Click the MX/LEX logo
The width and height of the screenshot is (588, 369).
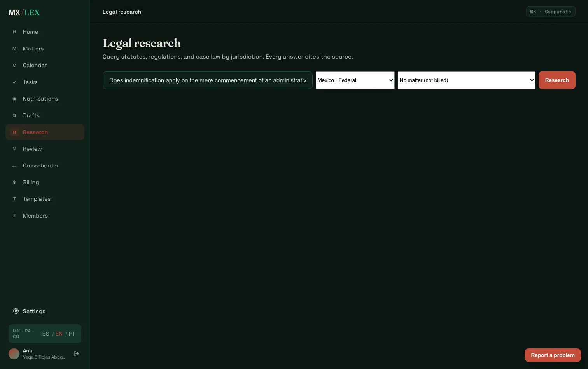tap(24, 12)
